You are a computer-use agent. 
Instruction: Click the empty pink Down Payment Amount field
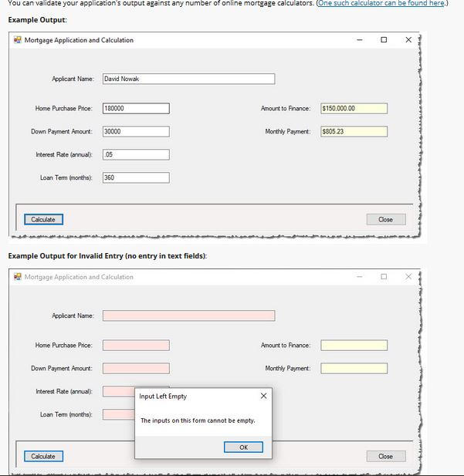(136, 368)
